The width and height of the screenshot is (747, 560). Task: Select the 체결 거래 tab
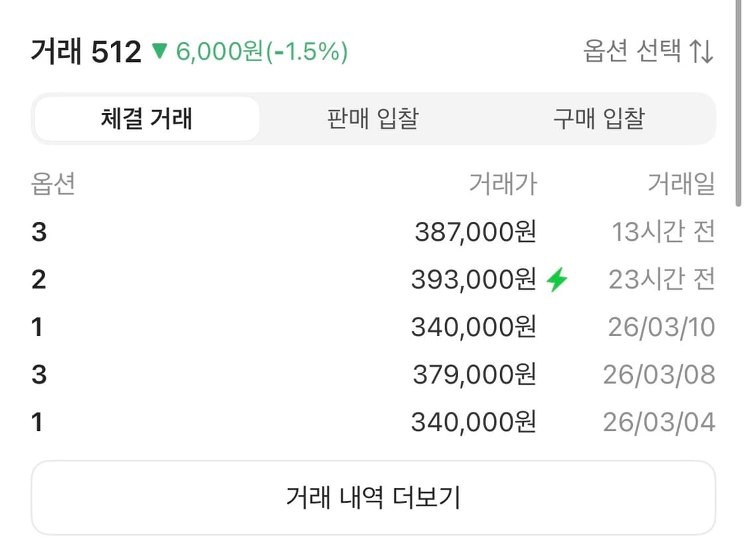pyautogui.click(x=146, y=118)
